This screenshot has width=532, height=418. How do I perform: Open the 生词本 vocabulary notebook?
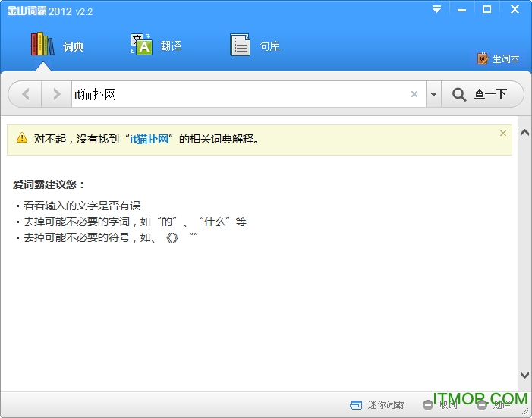tap(499, 58)
